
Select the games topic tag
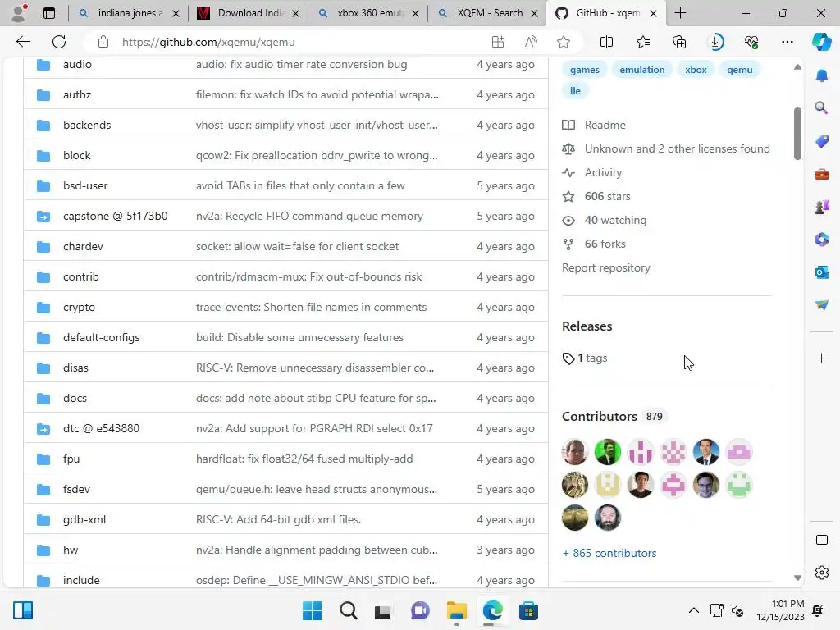click(584, 70)
